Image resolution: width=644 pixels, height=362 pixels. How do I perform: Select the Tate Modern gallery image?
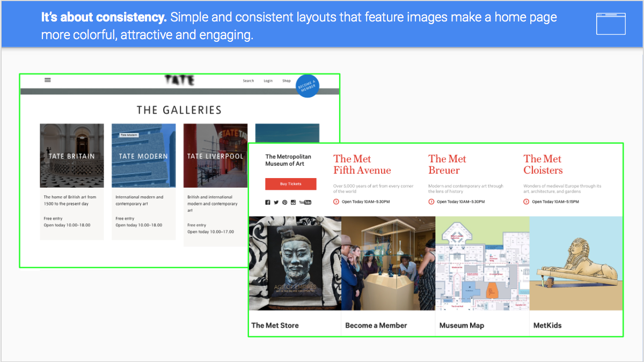point(143,156)
